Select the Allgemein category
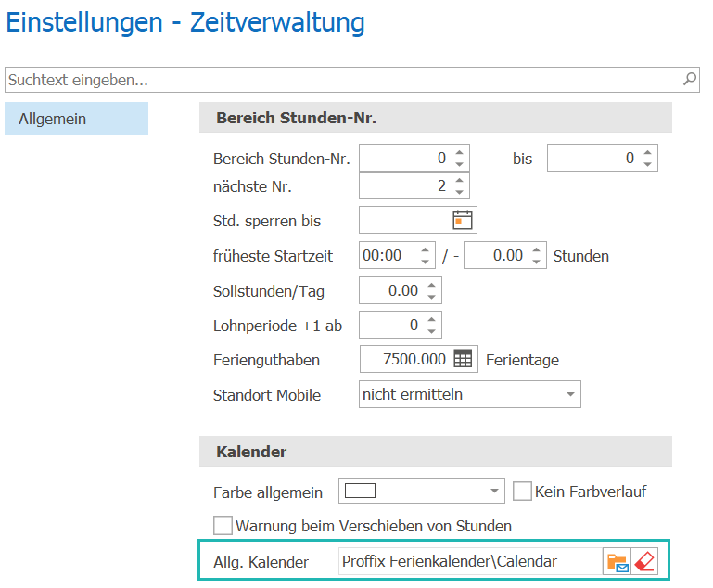The height and width of the screenshot is (588, 713). (76, 119)
